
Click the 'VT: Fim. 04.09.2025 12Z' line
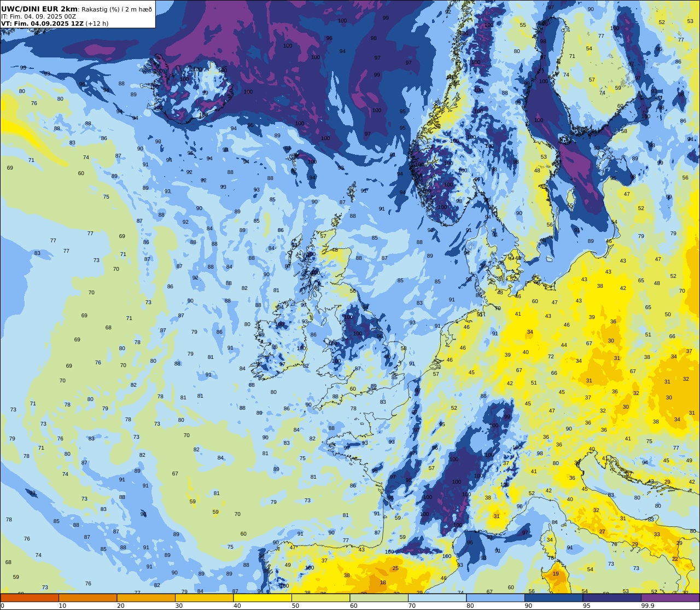pos(42,24)
